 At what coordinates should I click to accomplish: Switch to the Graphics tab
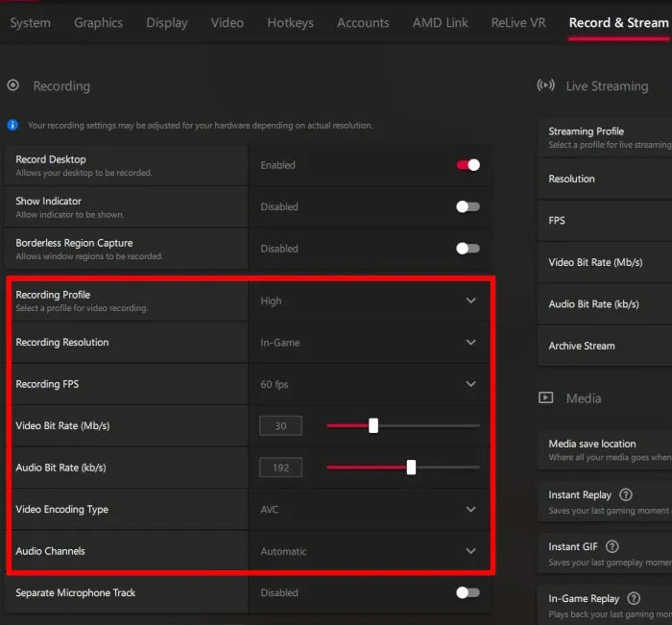tap(98, 23)
